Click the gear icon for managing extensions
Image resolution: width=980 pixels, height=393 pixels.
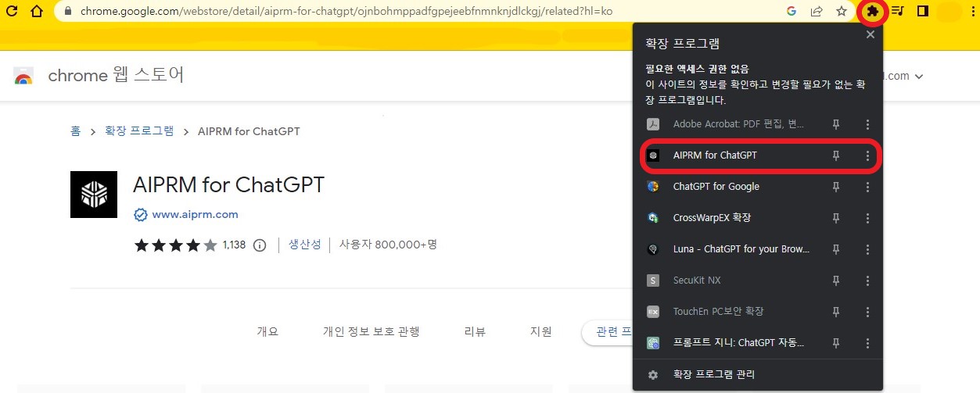click(653, 375)
